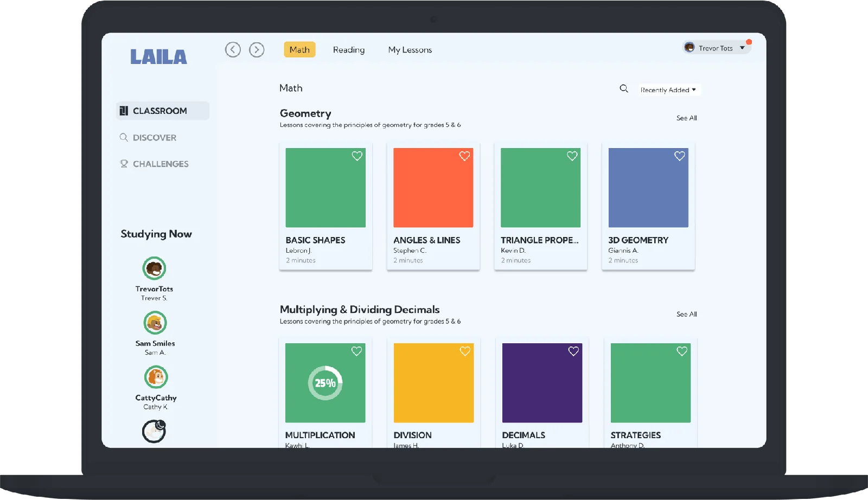Open the yellow Division thumbnail
The height and width of the screenshot is (500, 868).
point(433,383)
